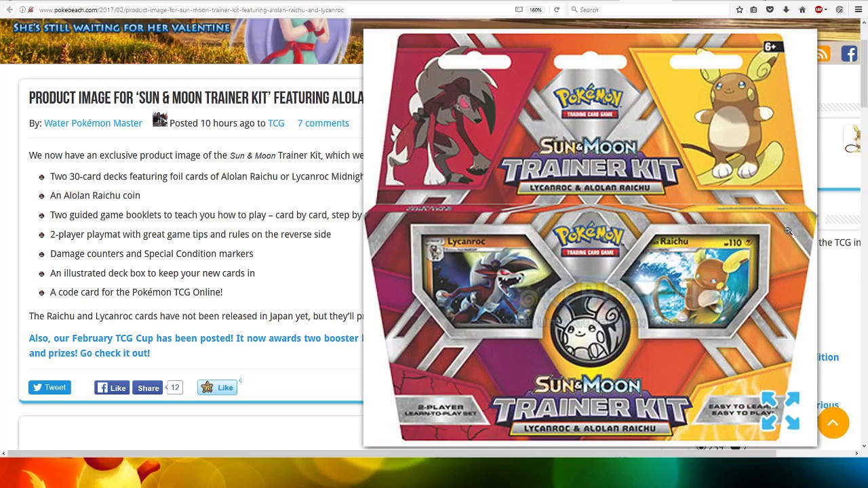Open the Downloads arrow icon
Image resolution: width=868 pixels, height=488 pixels.
click(786, 9)
